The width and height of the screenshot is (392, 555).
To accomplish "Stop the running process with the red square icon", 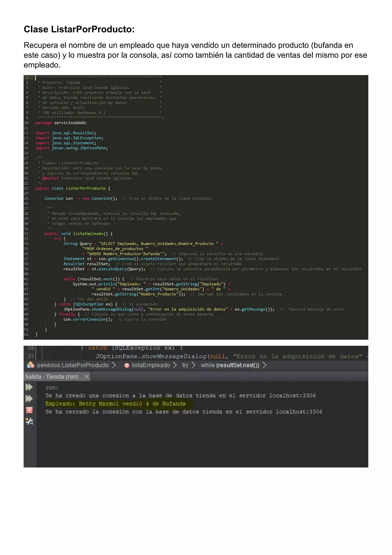I will tap(29, 410).
